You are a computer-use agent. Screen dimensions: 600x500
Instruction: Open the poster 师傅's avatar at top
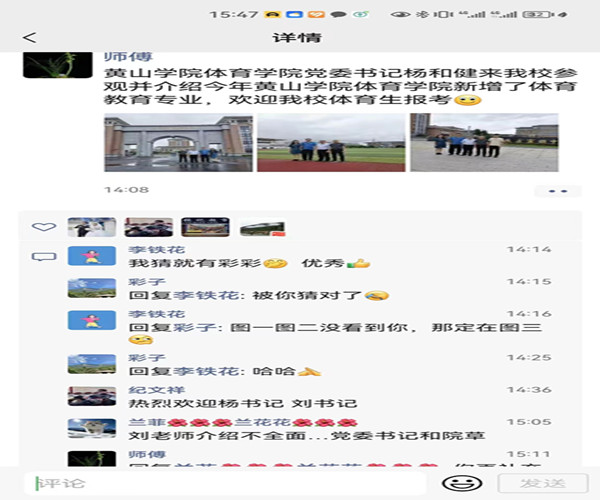[x=57, y=65]
